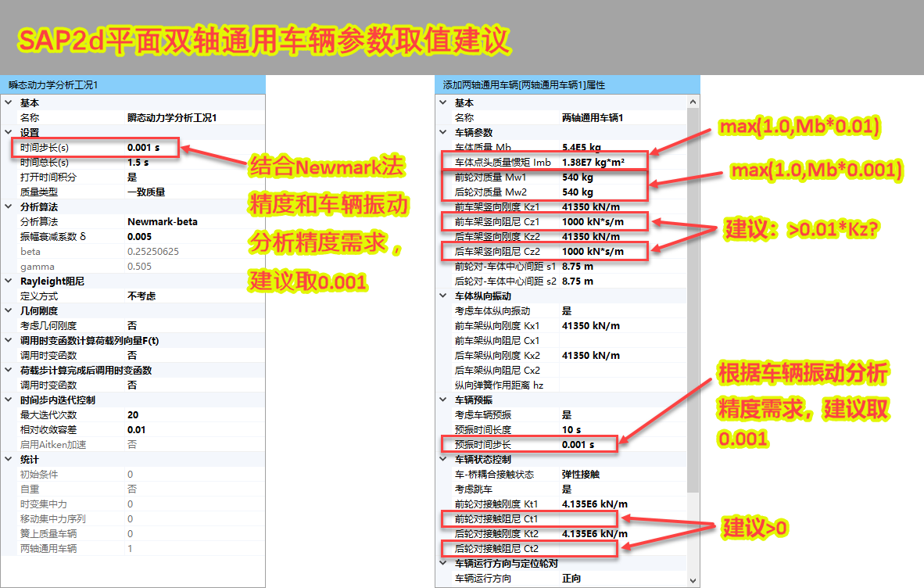The height and width of the screenshot is (588, 924).
Task: Click scroll-down arrow of vehicle properties panel
Action: pos(693,581)
